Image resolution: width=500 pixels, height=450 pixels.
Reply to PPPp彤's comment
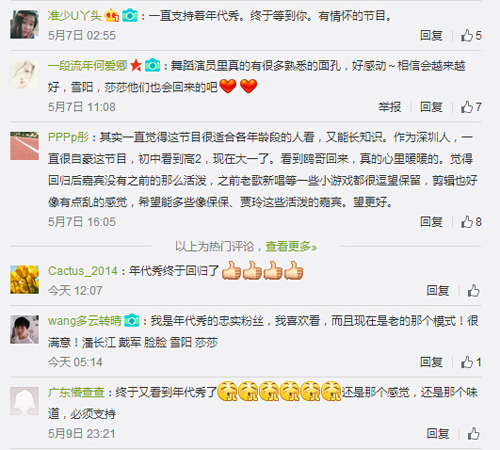[431, 222]
